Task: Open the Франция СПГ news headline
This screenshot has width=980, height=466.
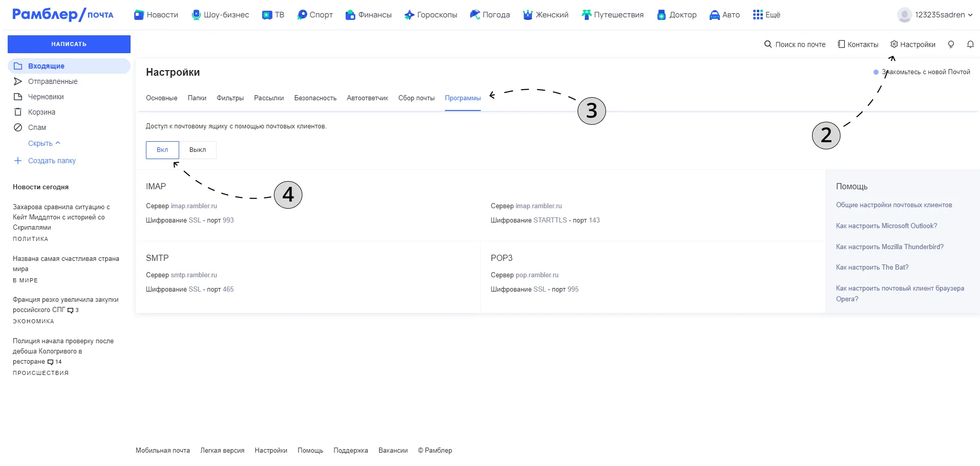Action: pyautogui.click(x=66, y=304)
